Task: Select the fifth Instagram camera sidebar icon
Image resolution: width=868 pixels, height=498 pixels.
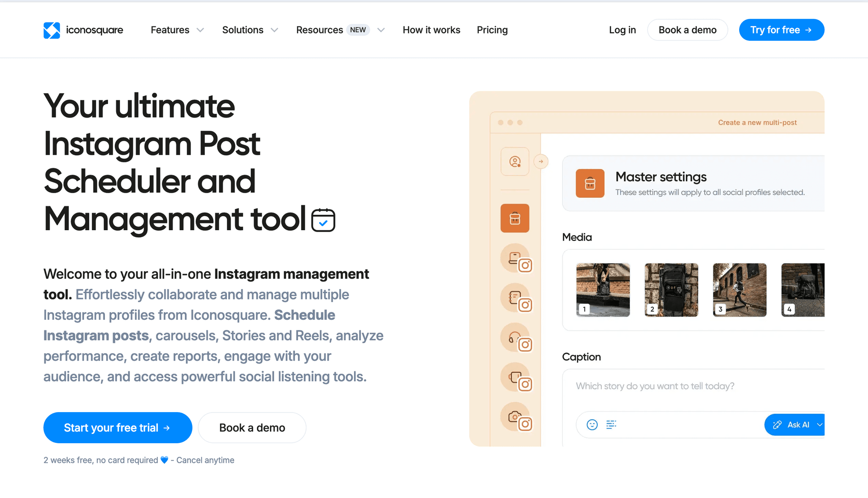Action: (516, 417)
